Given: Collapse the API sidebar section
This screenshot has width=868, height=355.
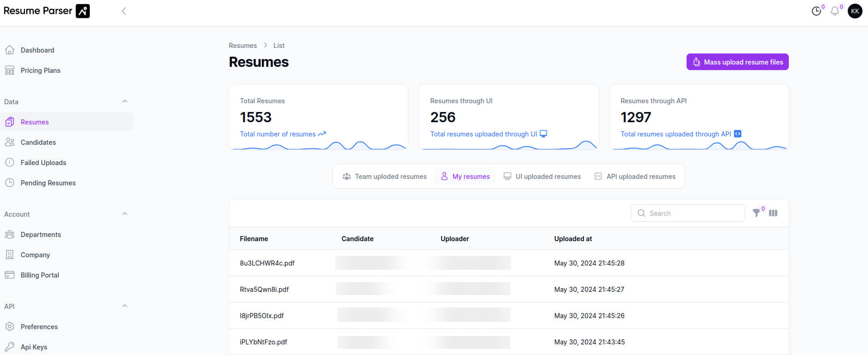Looking at the screenshot, I should click(x=125, y=306).
